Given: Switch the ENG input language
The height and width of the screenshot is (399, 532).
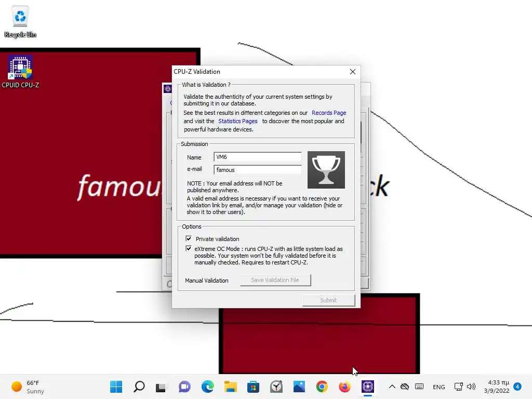Looking at the screenshot, I should pyautogui.click(x=438, y=387).
